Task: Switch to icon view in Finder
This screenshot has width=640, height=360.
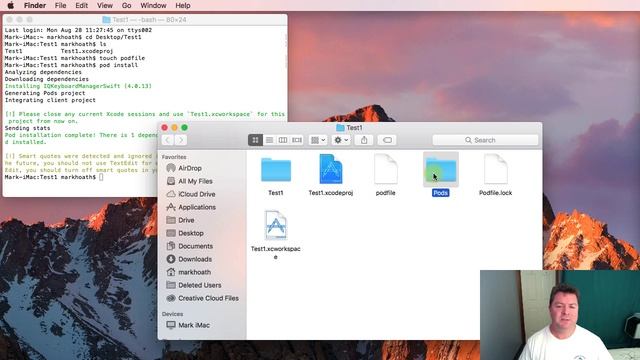Action: coord(255,140)
